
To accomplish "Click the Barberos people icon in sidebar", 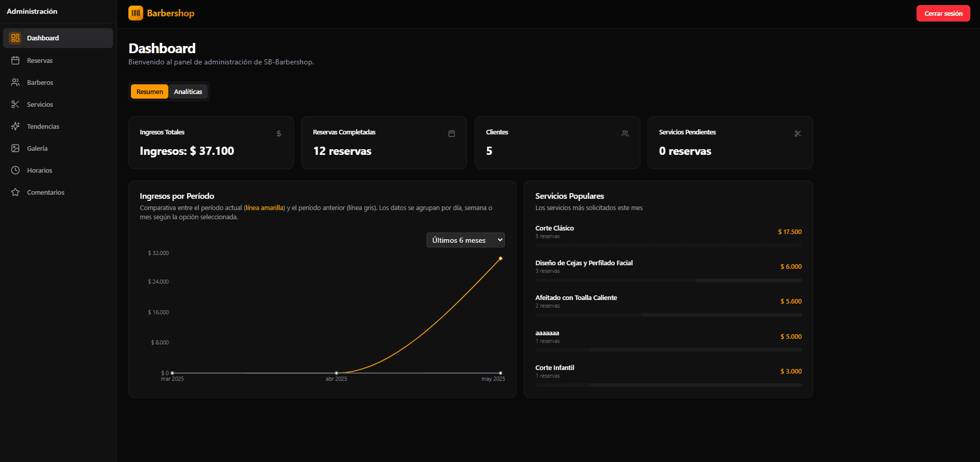I will pyautogui.click(x=15, y=82).
